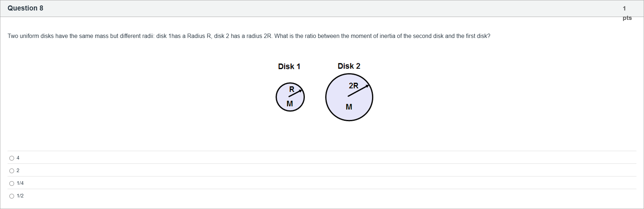Click the R radius label in Disk 1
The width and height of the screenshot is (644, 209).
click(292, 89)
